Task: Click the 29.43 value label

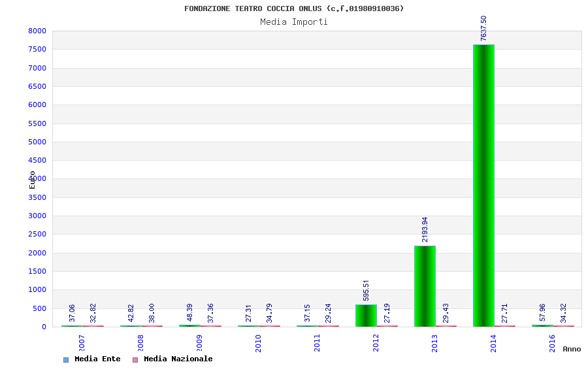Action: point(446,313)
